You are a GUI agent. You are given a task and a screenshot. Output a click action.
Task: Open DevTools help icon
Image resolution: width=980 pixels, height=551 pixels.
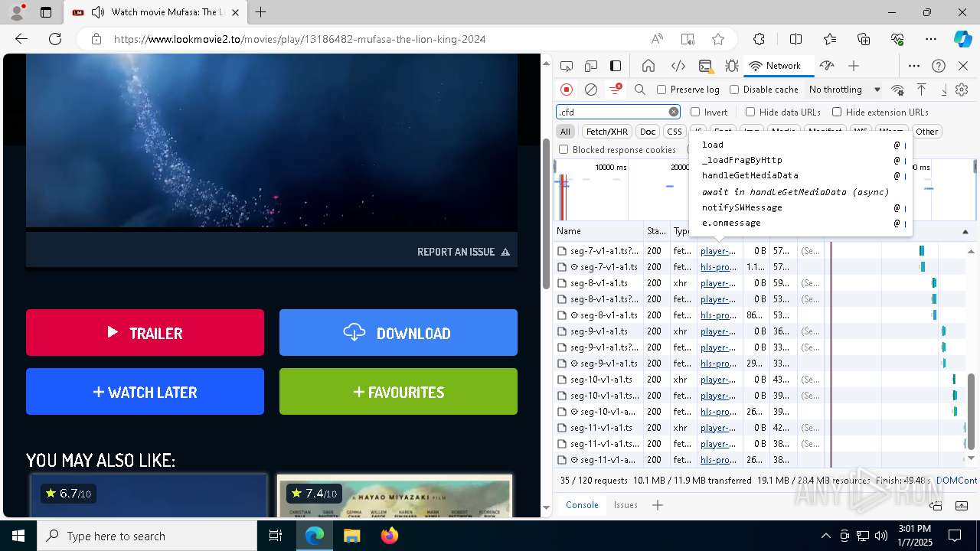tap(939, 66)
